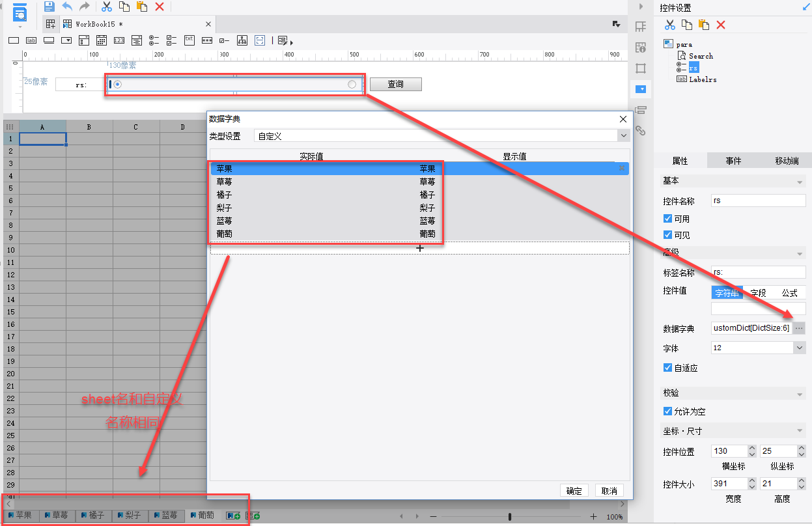The image size is (812, 526).
Task: Open the 类型设置 dropdown
Action: [624, 135]
